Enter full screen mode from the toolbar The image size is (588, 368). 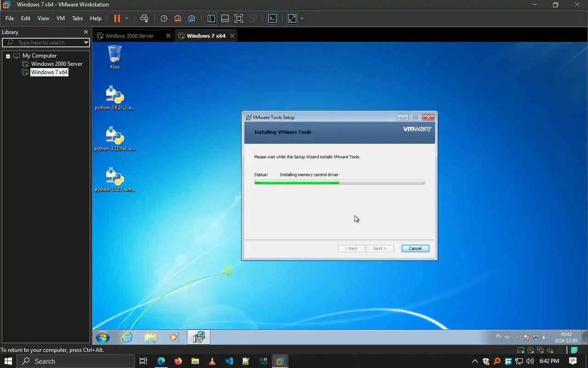239,18
